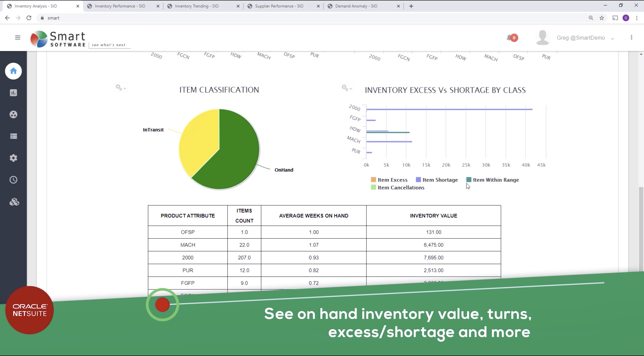
Task: Open the notifications bell showing 0
Action: pos(510,38)
